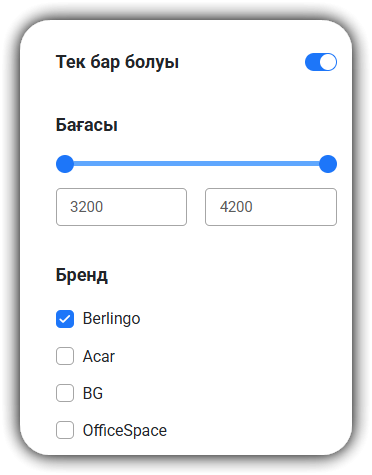Click the right maximum price slider handle
This screenshot has height=475, width=372.
(328, 164)
